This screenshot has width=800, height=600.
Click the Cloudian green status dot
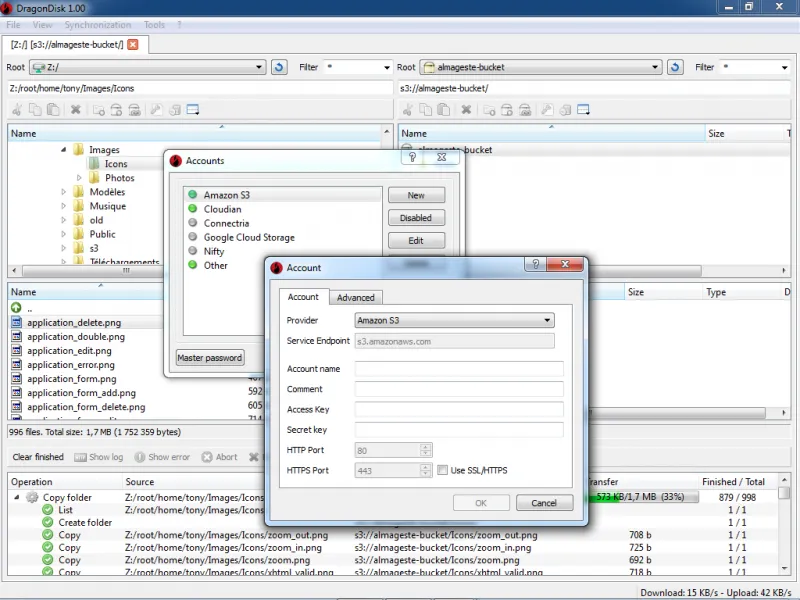point(192,208)
